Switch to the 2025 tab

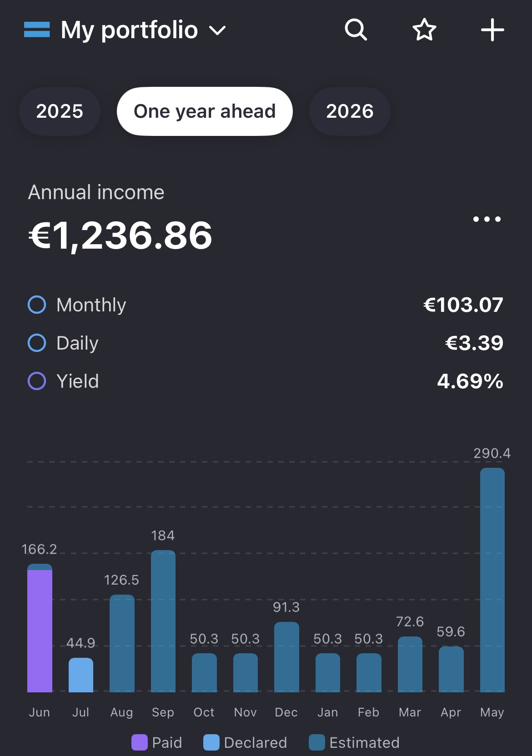click(x=60, y=111)
